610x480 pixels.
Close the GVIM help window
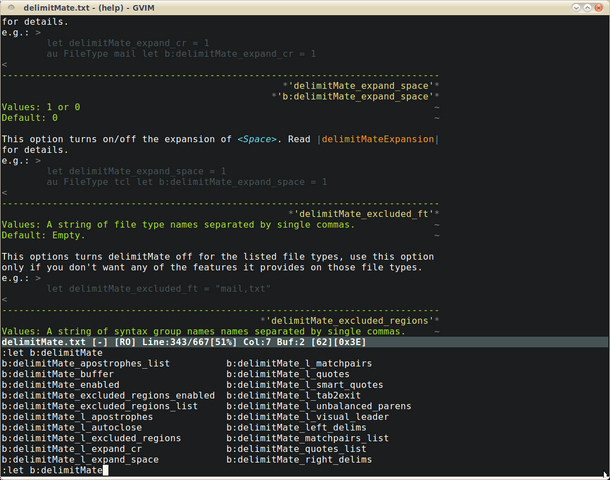click(x=599, y=8)
